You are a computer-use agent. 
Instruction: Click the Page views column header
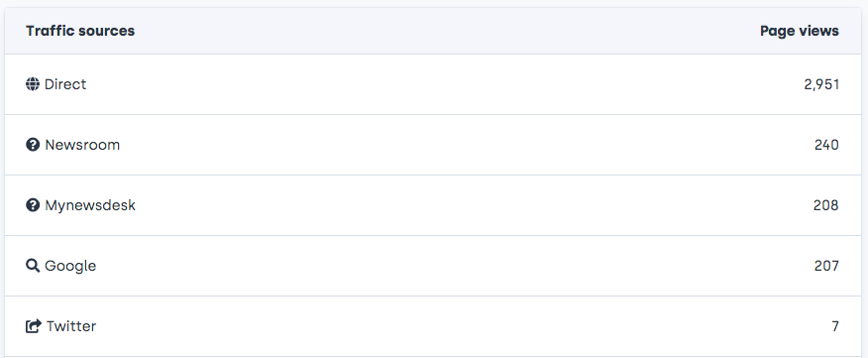click(x=800, y=31)
